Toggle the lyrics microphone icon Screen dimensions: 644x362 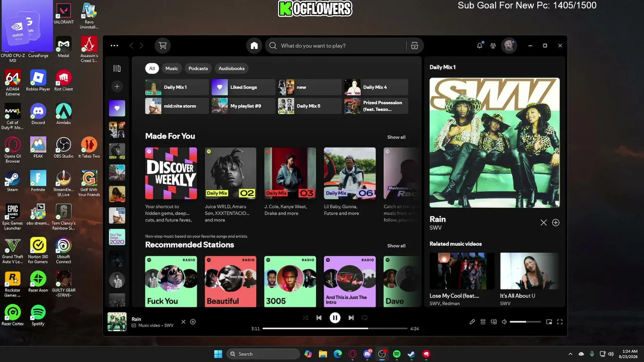point(472,322)
